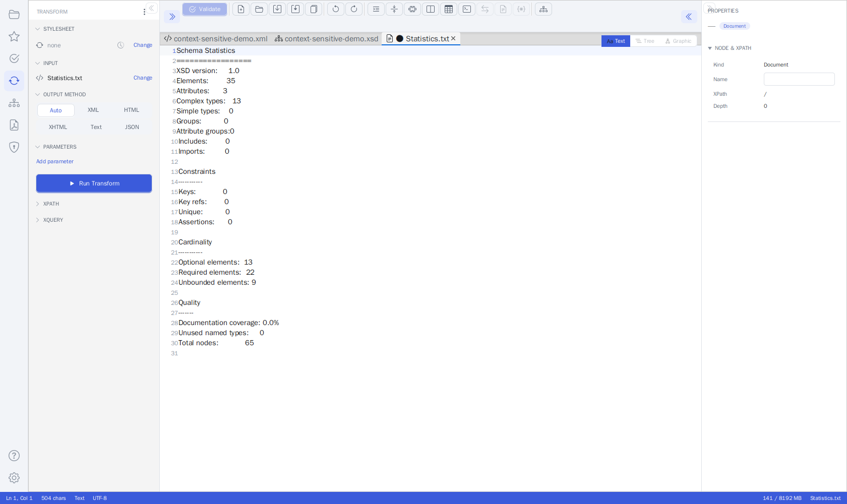Open the Transform panel three-dot menu

pyautogui.click(x=144, y=12)
